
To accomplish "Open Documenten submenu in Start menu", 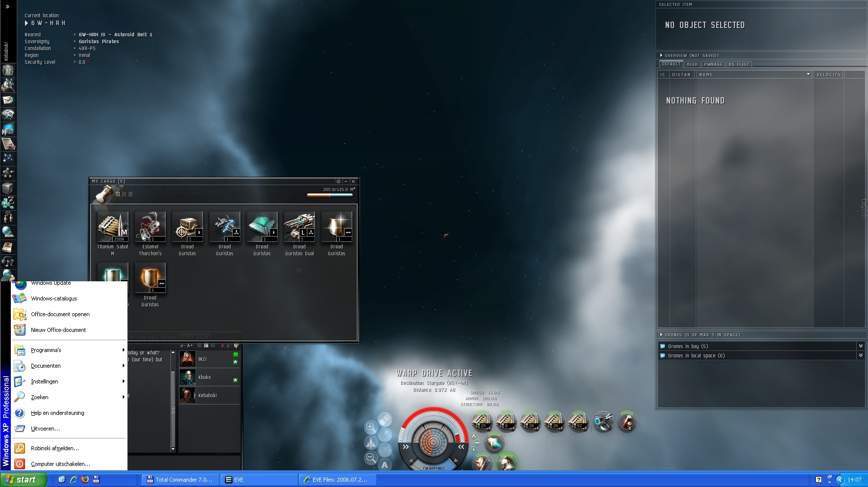I will [69, 366].
